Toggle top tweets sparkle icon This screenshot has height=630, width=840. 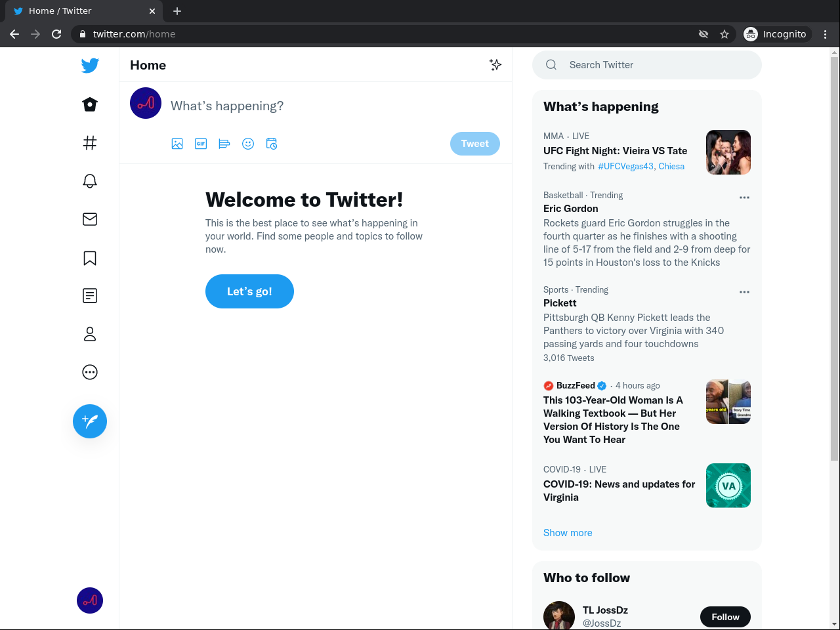(x=495, y=64)
